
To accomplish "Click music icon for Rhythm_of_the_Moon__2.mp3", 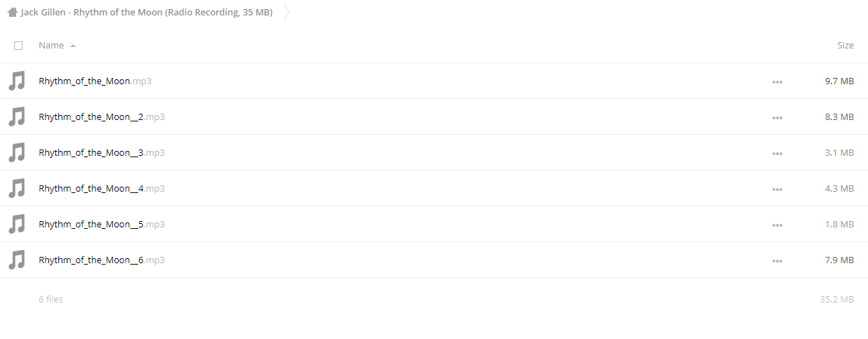I will click(17, 117).
